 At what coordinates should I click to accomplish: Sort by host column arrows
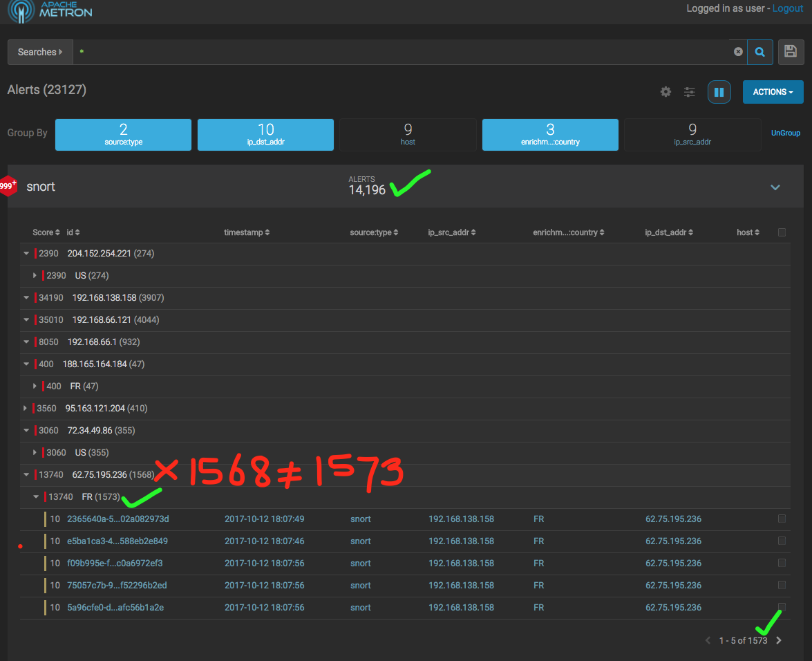pyautogui.click(x=757, y=232)
